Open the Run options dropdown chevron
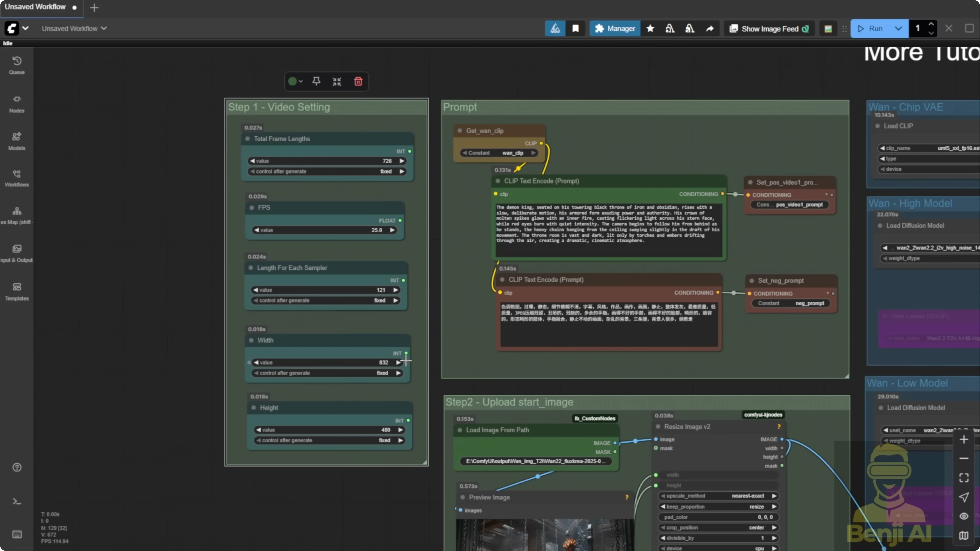The image size is (980, 551). tap(899, 28)
